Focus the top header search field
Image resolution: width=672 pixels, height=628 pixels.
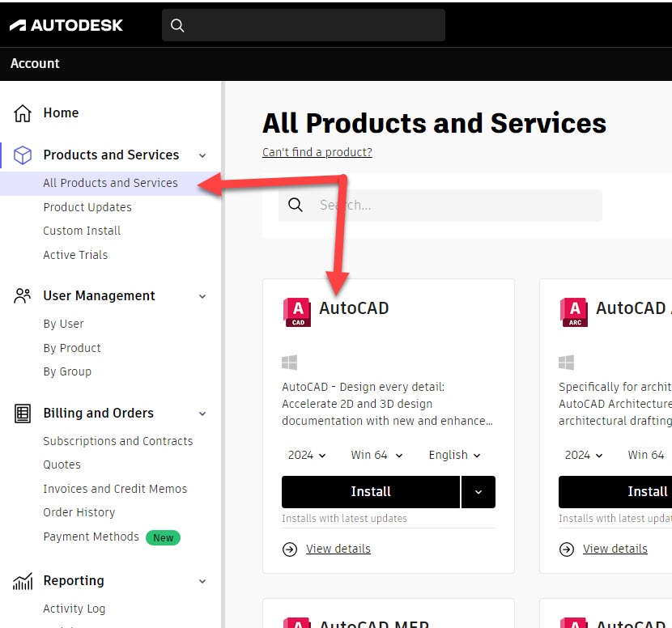304,25
